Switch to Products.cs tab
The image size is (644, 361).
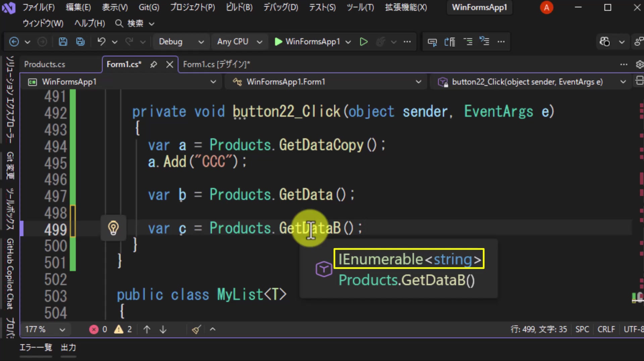pyautogui.click(x=45, y=64)
